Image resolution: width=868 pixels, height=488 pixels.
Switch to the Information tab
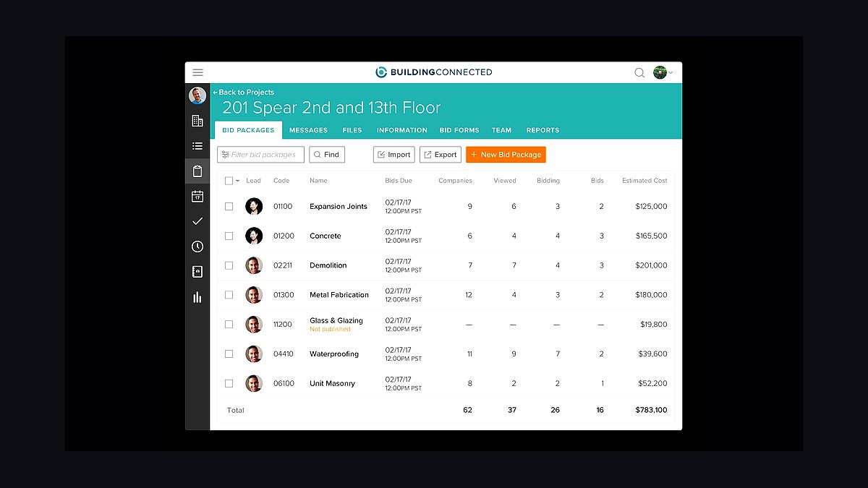[x=402, y=130]
